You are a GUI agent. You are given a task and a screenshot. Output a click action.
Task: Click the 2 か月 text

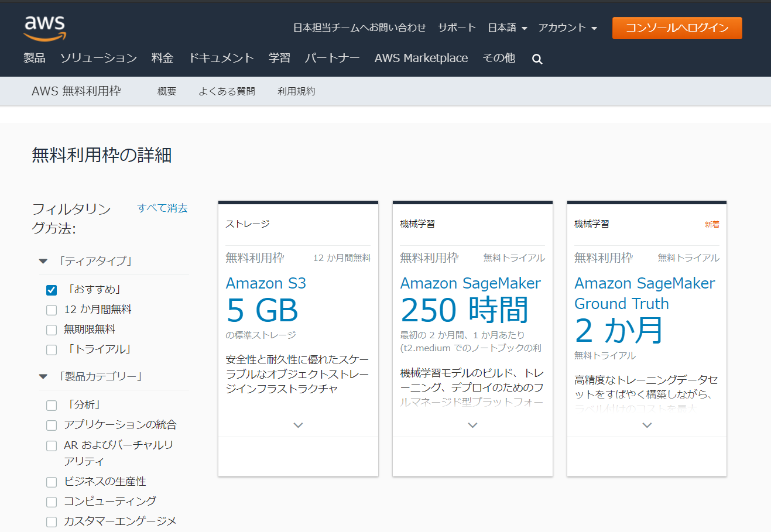tap(619, 331)
